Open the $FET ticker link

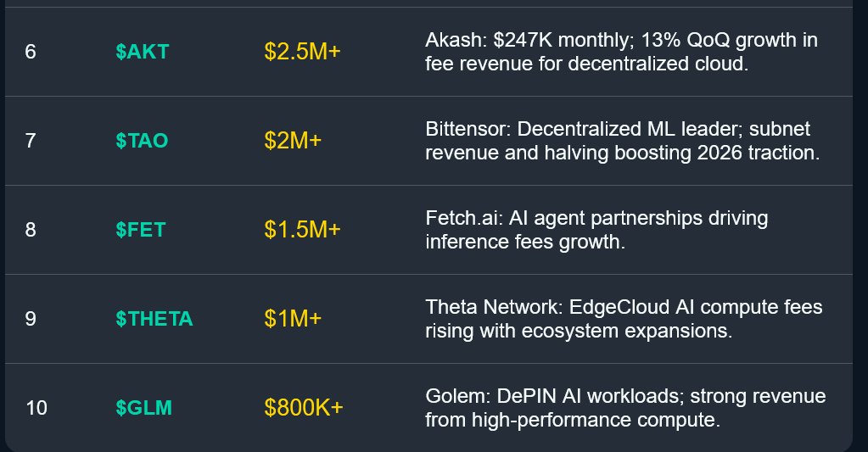coord(141,230)
